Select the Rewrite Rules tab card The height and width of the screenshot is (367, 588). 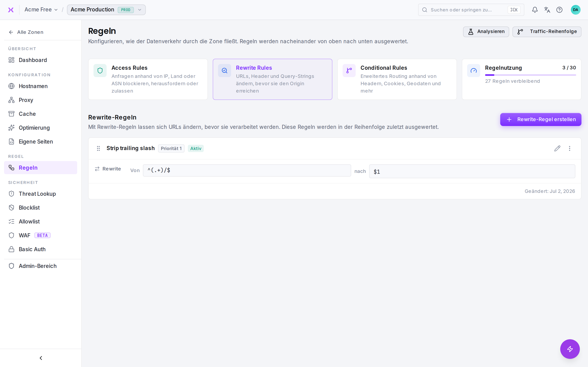272,79
